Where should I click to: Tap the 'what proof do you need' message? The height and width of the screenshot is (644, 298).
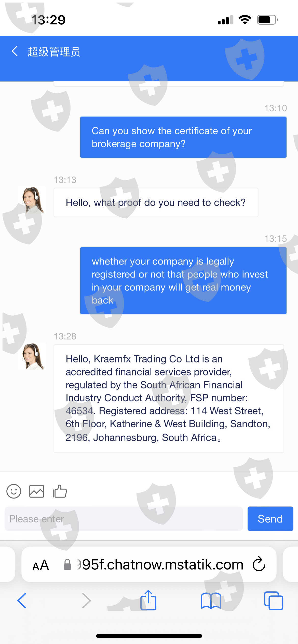156,202
